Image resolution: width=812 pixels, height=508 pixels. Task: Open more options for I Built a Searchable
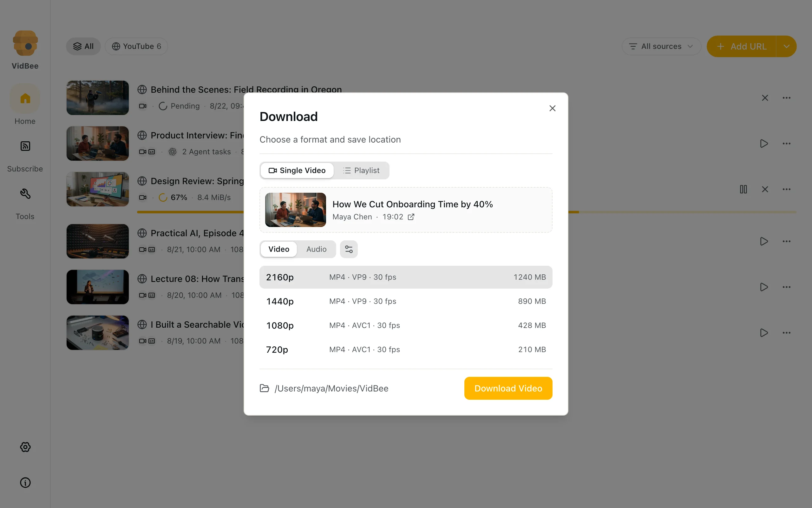(x=786, y=333)
